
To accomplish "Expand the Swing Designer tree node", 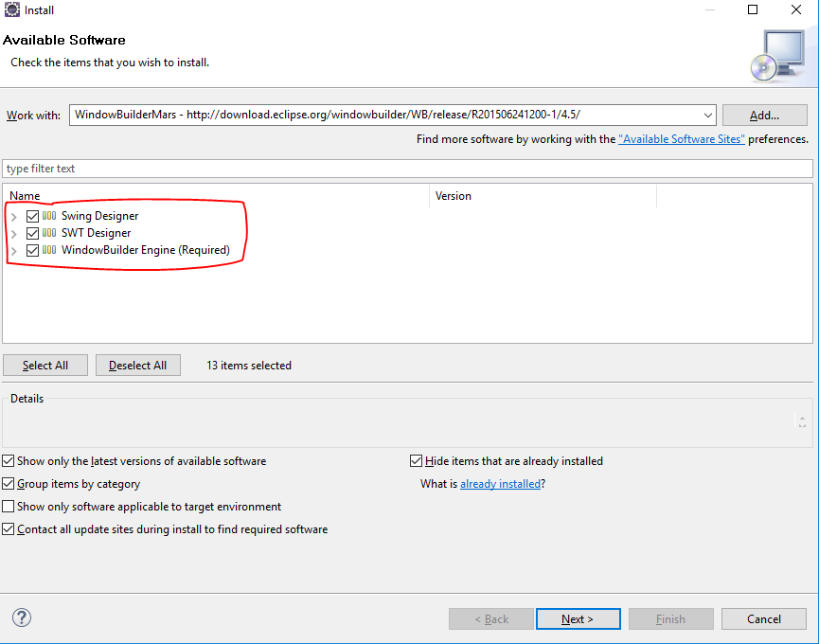I will pyautogui.click(x=15, y=215).
